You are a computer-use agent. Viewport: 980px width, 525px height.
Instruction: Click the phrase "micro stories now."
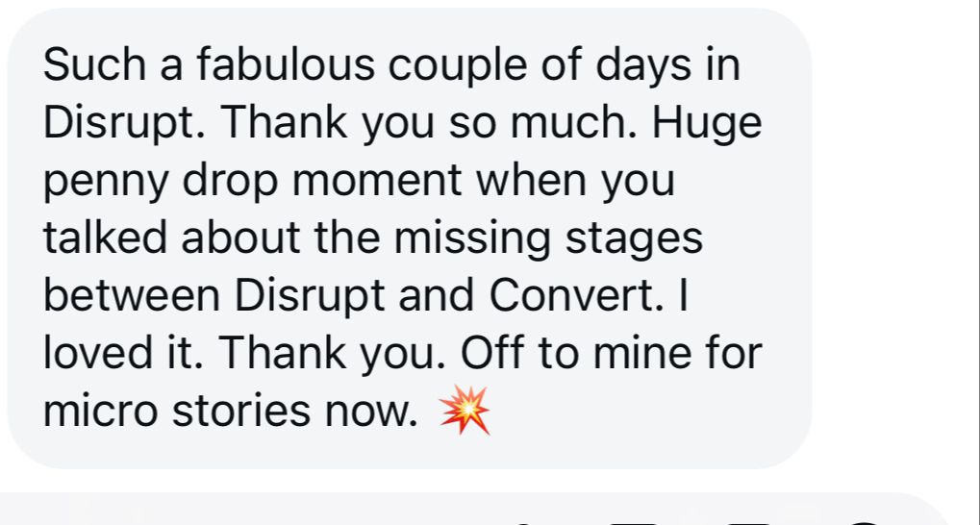pyautogui.click(x=231, y=412)
